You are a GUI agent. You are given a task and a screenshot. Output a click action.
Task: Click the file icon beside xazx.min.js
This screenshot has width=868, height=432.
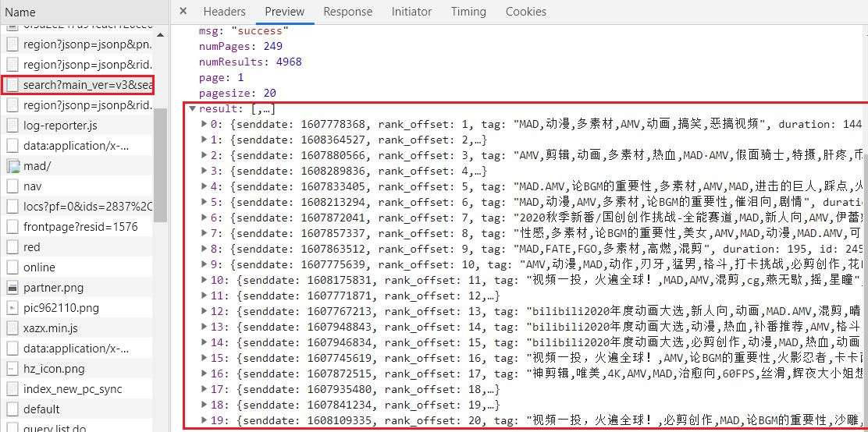click(12, 328)
